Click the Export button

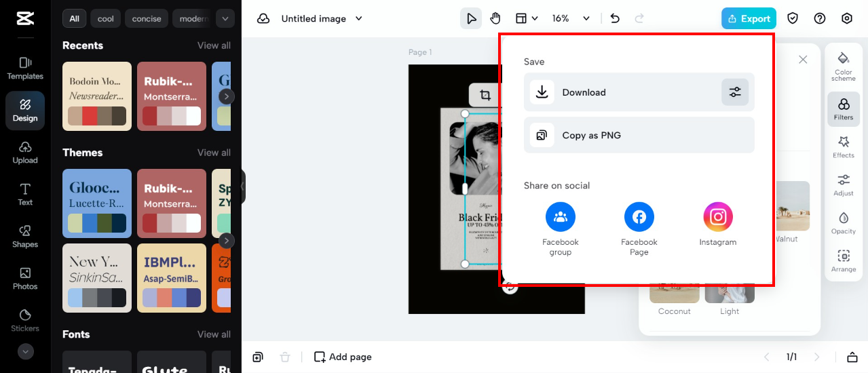point(749,18)
